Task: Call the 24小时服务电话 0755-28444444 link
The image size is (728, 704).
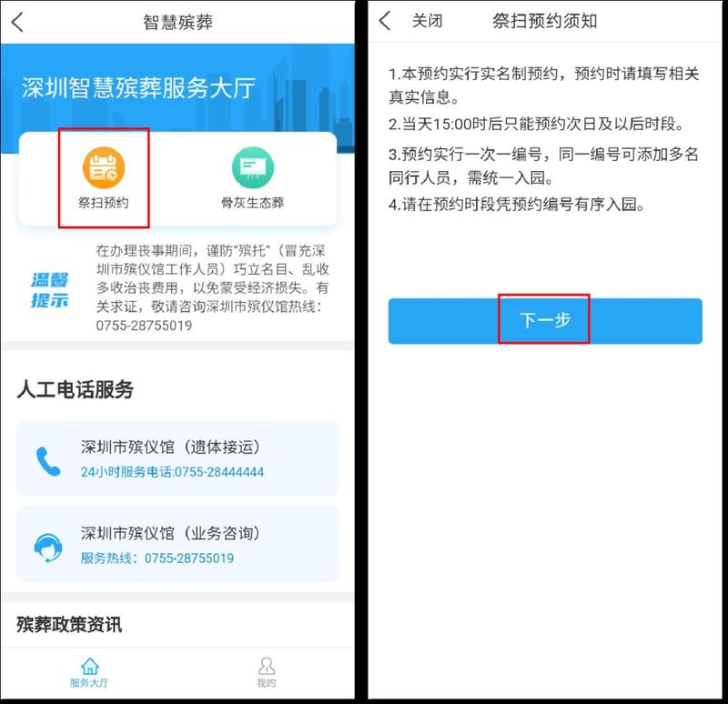Action: coord(172,472)
